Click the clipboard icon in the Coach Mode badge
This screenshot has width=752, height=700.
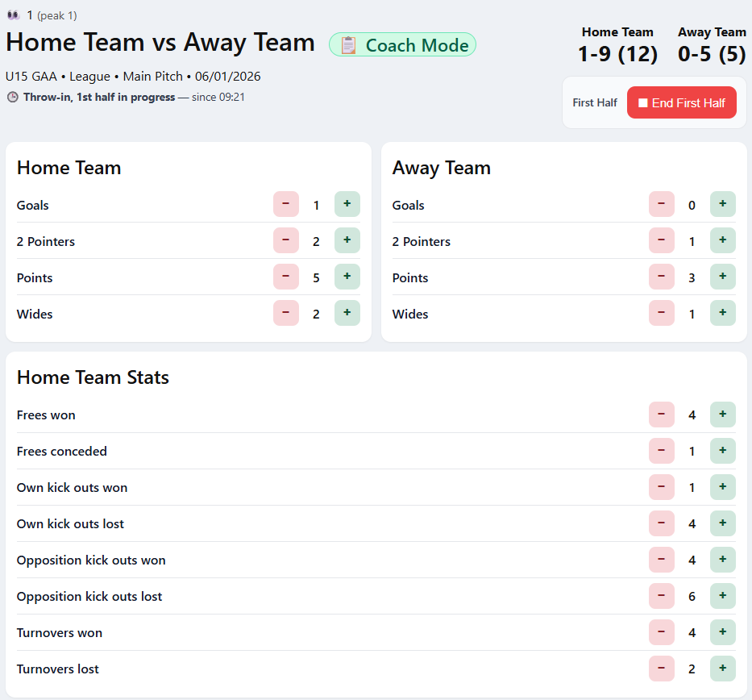347,45
